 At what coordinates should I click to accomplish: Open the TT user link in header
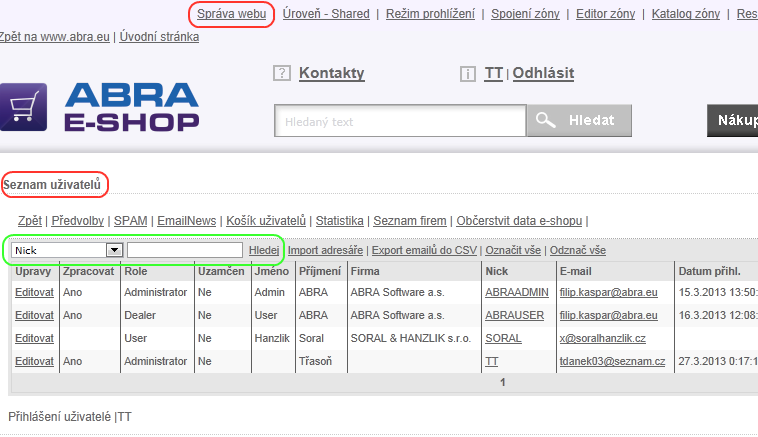(x=494, y=73)
